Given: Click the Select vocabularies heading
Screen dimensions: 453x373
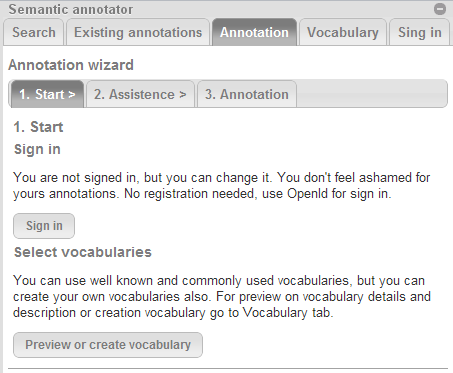Looking at the screenshot, I should click(83, 252).
